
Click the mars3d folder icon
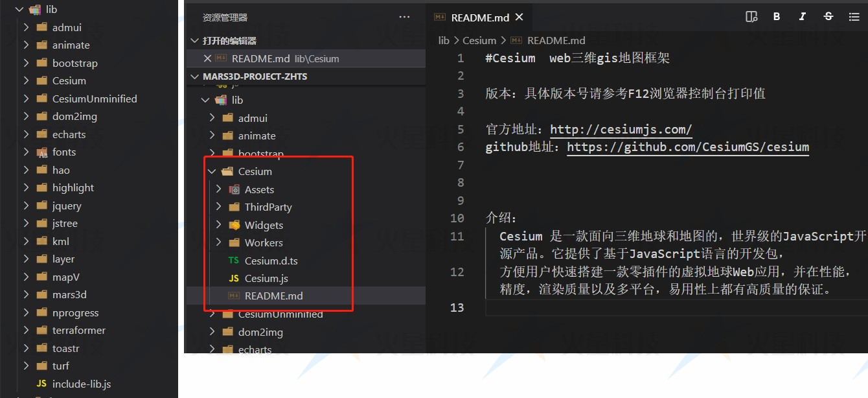point(42,295)
